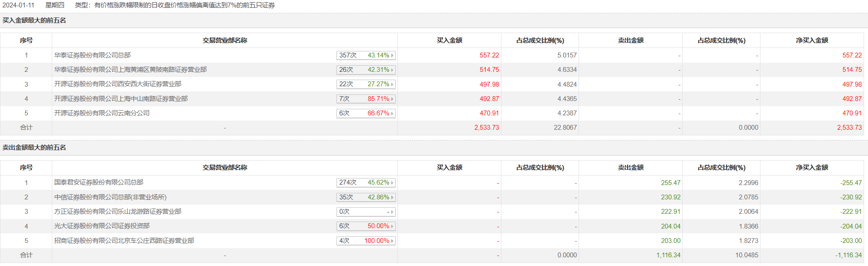Image resolution: width=868 pixels, height=266 pixels.
Task: Open 开源证券西安西大街证券营业部 link
Action: [118, 84]
